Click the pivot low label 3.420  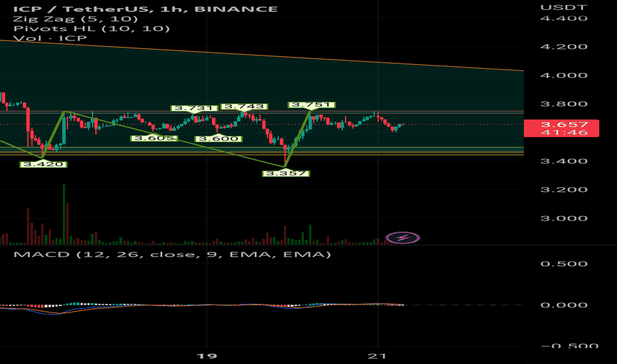(x=43, y=164)
